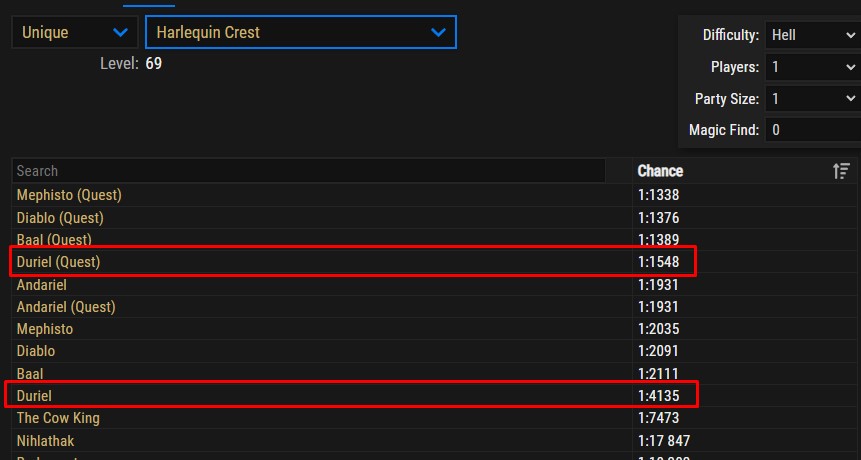
Task: Click chance value 1:2111
Action: click(x=658, y=374)
